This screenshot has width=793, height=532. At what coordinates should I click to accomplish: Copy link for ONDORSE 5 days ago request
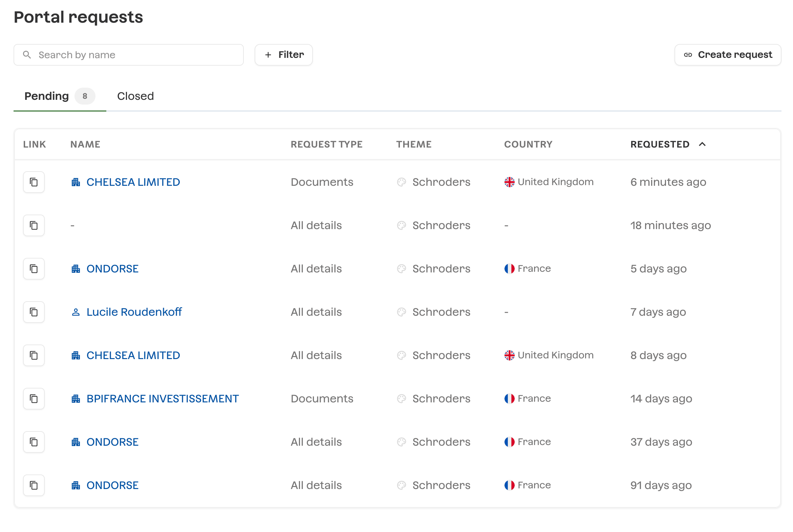(x=34, y=269)
